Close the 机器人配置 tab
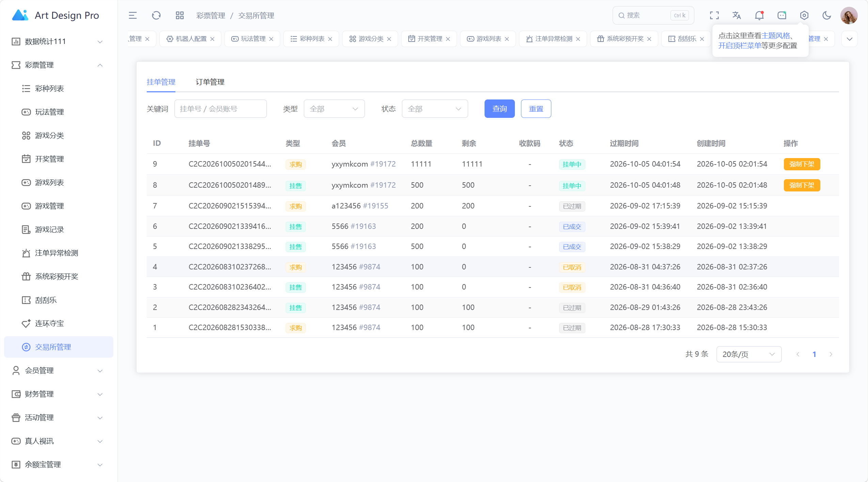The height and width of the screenshot is (482, 868). [x=212, y=39]
